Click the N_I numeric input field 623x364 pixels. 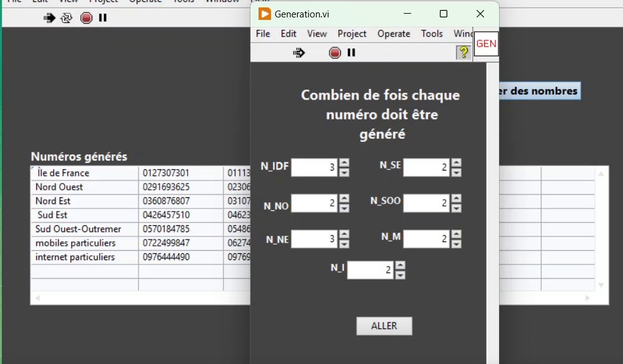pyautogui.click(x=371, y=270)
